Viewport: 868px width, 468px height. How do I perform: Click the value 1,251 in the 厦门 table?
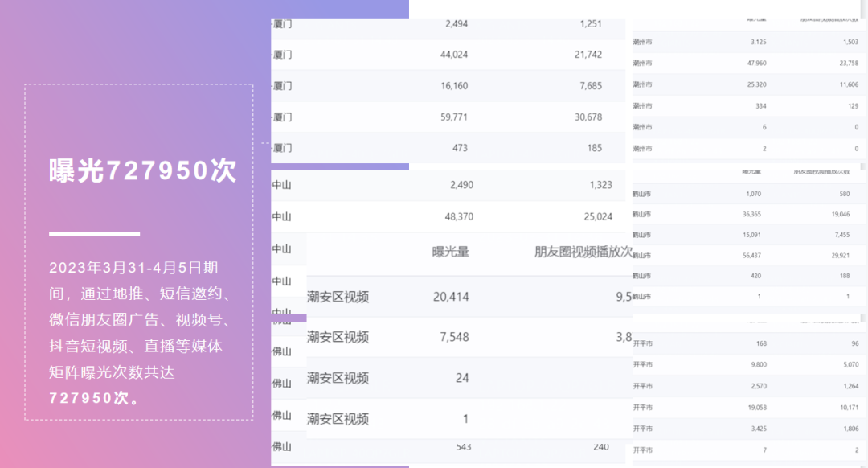click(591, 24)
